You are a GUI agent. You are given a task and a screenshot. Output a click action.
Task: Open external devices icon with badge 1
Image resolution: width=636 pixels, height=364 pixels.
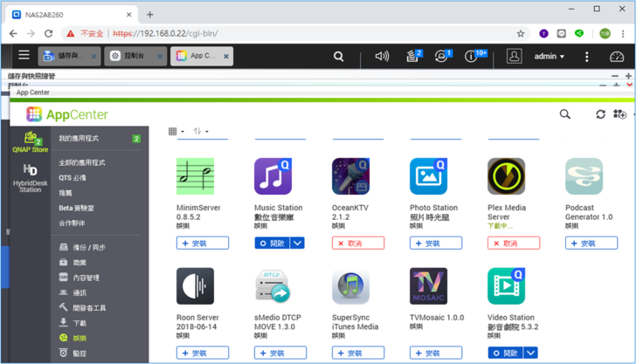[x=443, y=56]
